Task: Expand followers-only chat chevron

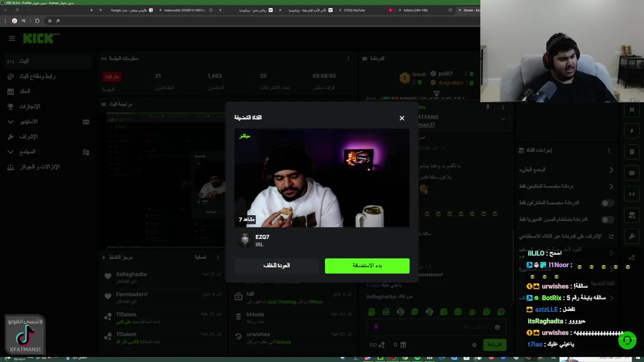Action: point(611,187)
